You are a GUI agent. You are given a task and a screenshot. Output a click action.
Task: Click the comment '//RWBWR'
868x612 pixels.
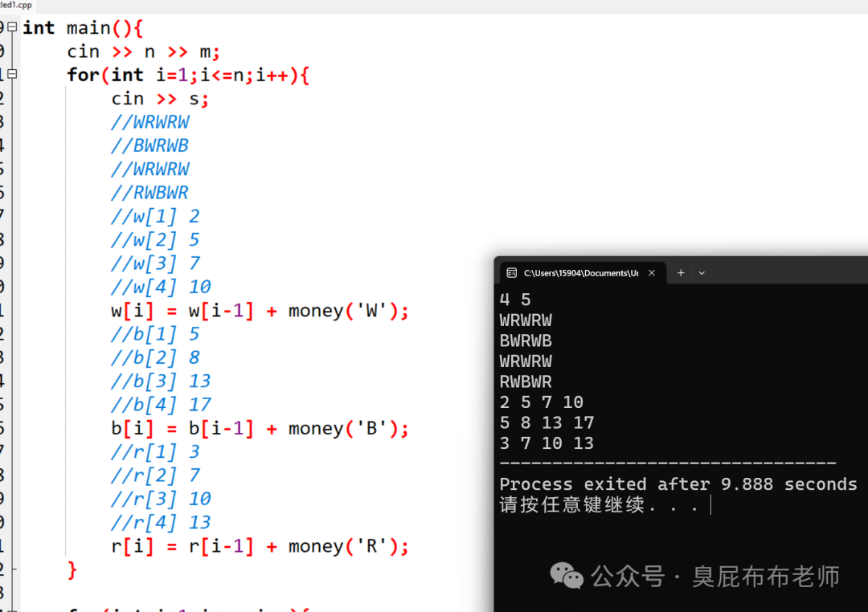click(x=149, y=193)
